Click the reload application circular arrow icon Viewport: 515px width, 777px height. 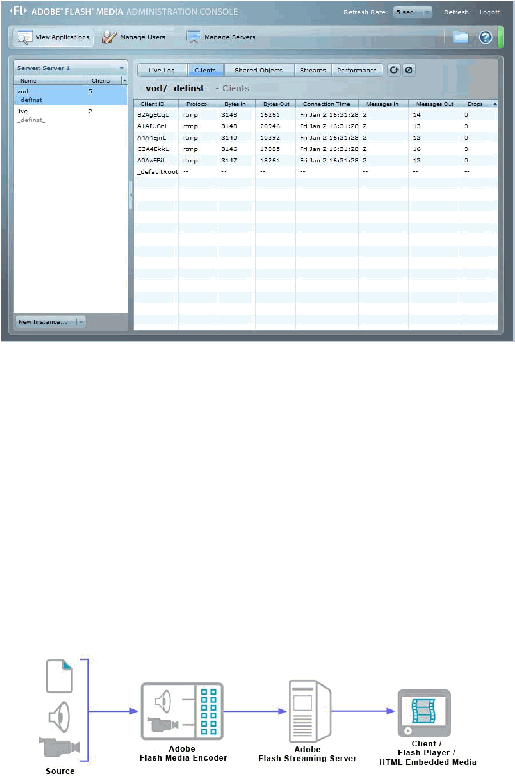coord(394,70)
